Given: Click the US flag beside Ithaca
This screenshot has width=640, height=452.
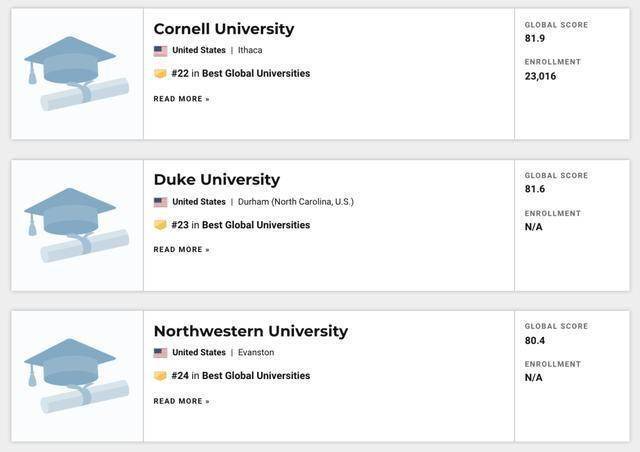Looking at the screenshot, I should point(160,50).
